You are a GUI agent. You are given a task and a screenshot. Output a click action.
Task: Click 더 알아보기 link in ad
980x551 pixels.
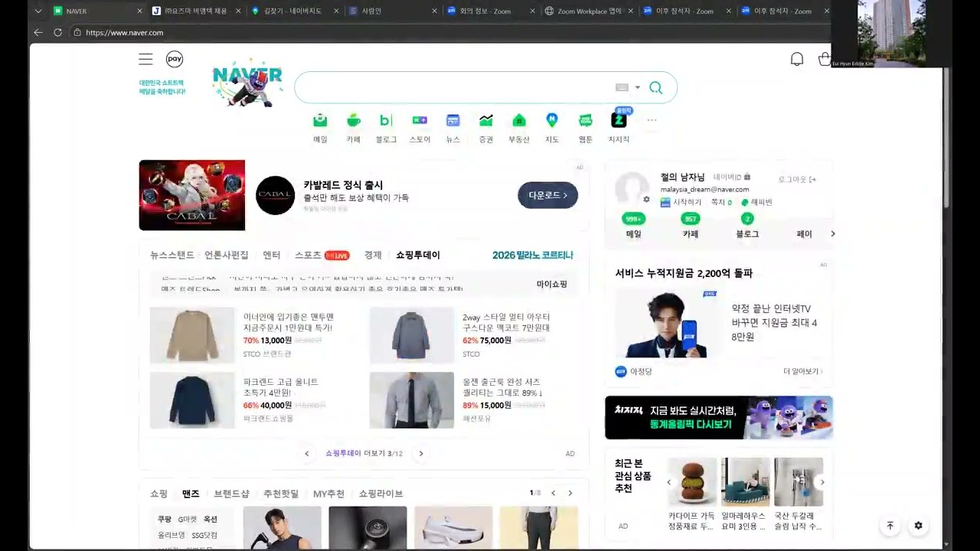(802, 371)
